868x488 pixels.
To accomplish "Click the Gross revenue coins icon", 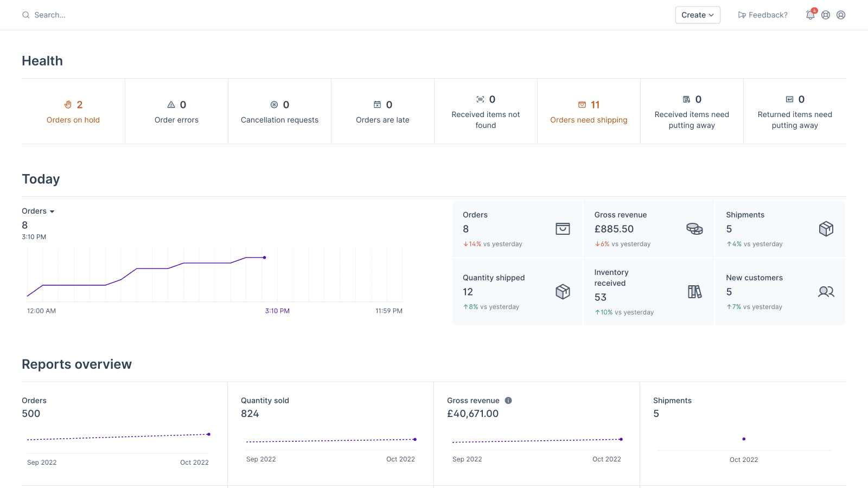I will (x=694, y=229).
